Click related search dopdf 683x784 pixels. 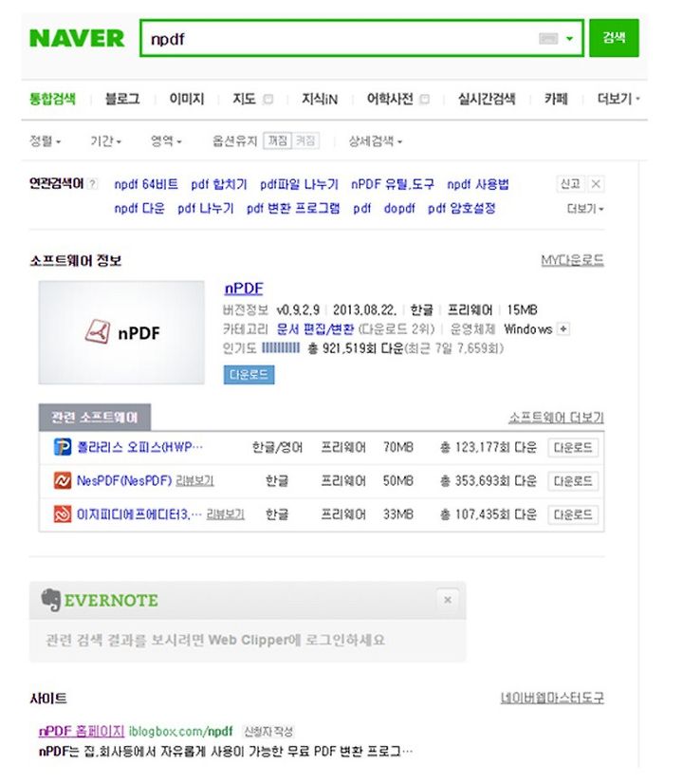(399, 209)
